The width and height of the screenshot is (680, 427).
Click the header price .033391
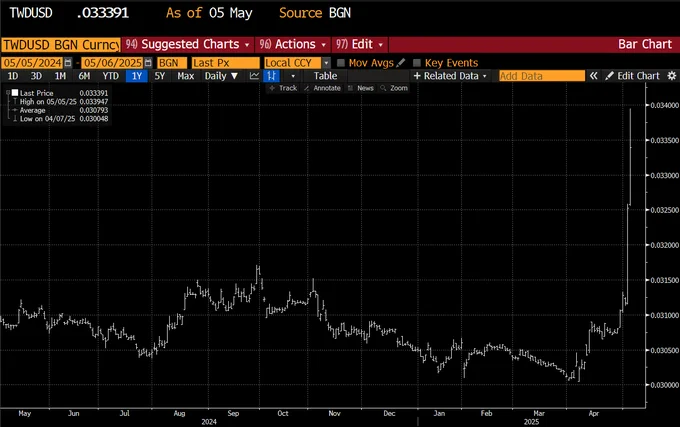point(102,13)
